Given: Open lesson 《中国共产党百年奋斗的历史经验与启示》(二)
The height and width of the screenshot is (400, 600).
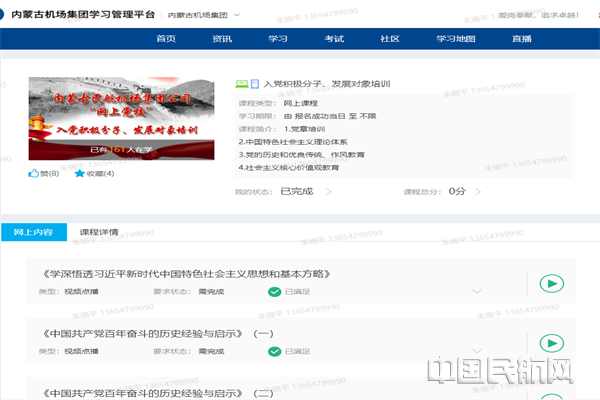Looking at the screenshot, I should point(158,393).
